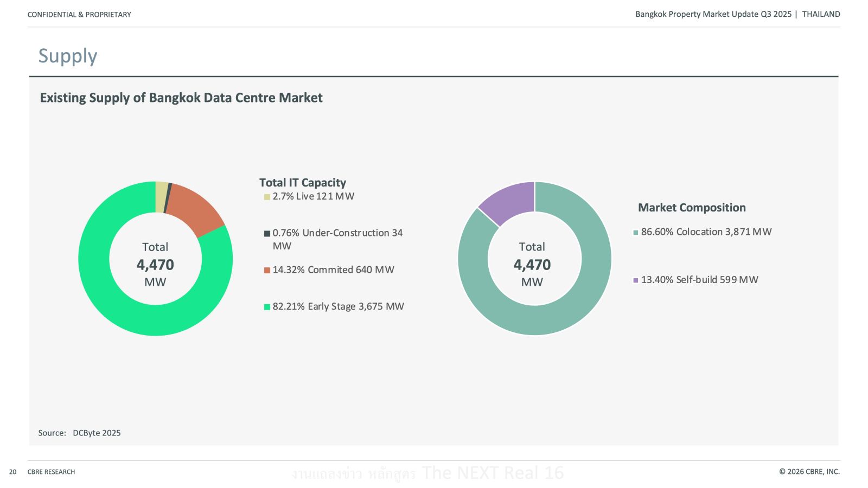
Task: Click the Existing Supply of Bangkok heading
Action: click(181, 98)
